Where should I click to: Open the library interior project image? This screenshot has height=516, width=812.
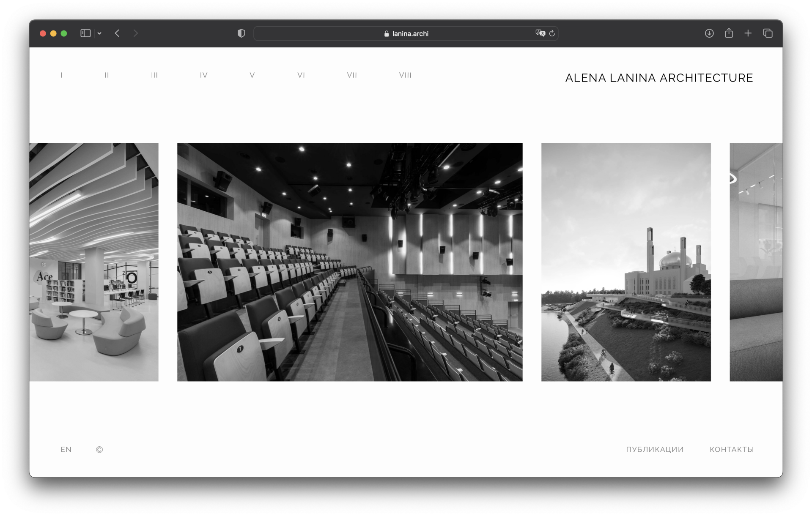tap(94, 262)
